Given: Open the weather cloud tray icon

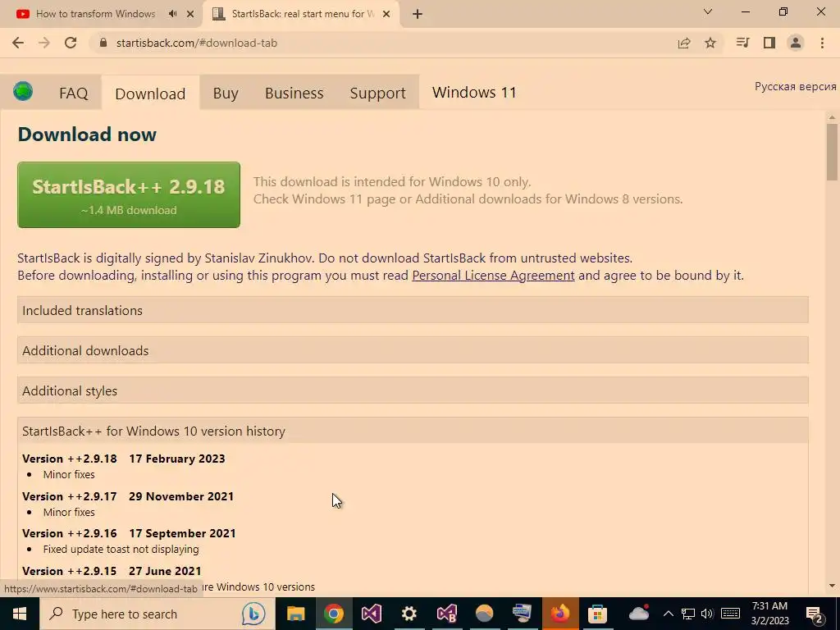Looking at the screenshot, I should tap(638, 612).
